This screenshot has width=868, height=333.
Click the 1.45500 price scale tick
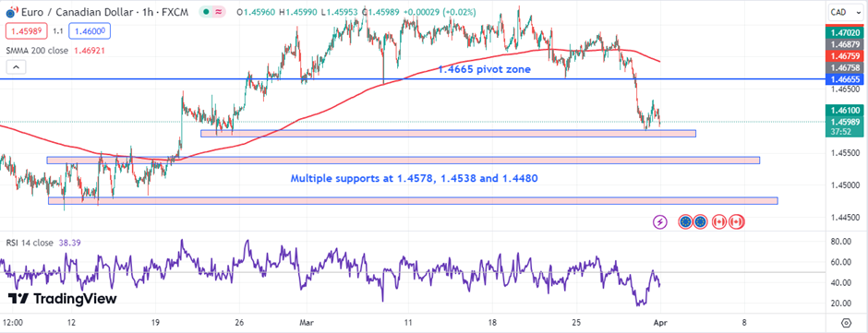point(845,153)
